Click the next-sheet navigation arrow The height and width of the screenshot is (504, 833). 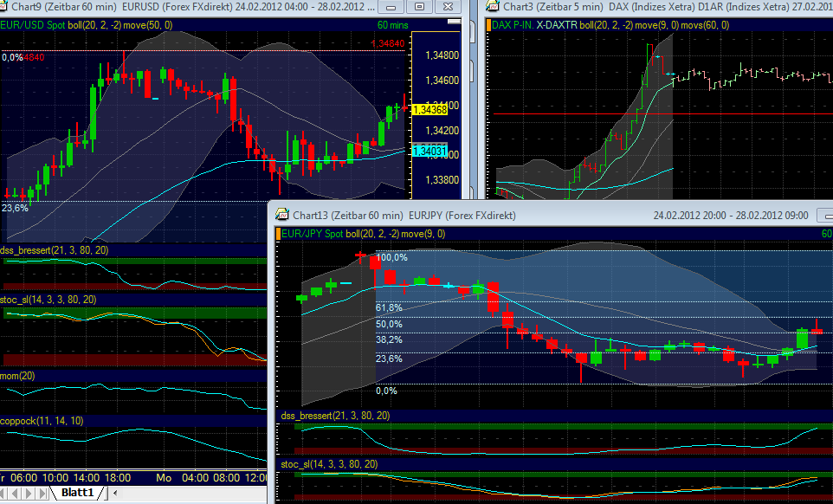27,492
